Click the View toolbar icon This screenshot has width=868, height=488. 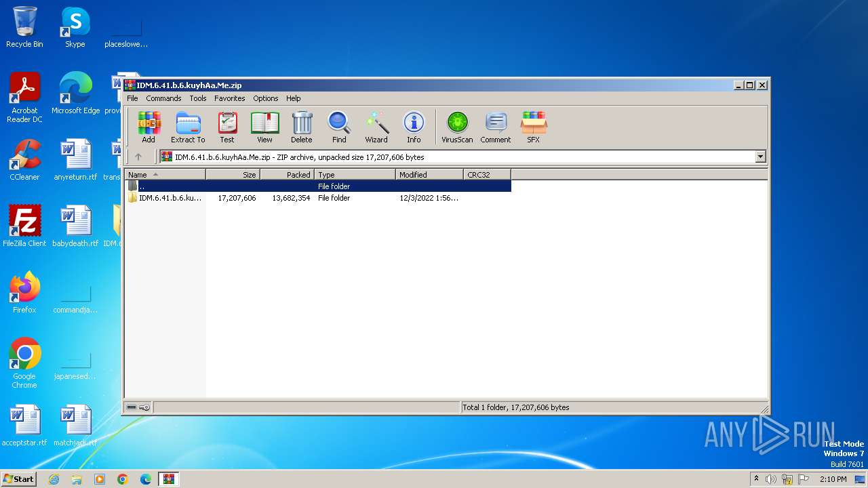click(264, 127)
